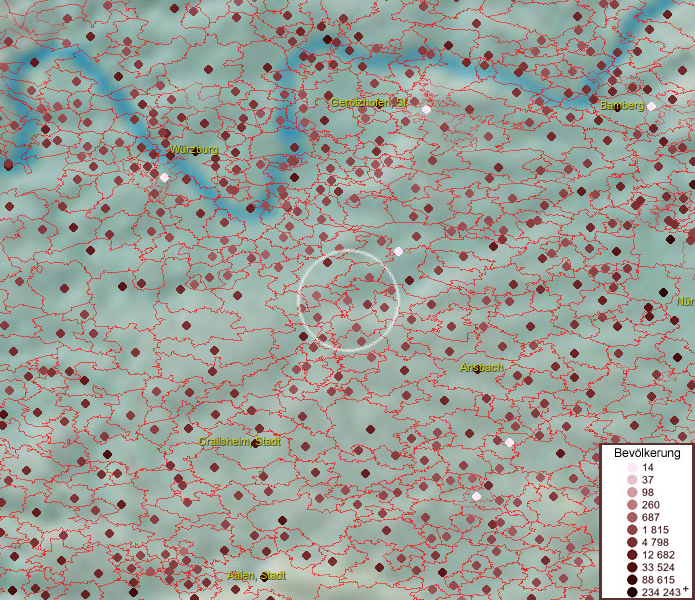Select the legend swatch for 88 615
This screenshot has height=600, width=695.
[631, 580]
